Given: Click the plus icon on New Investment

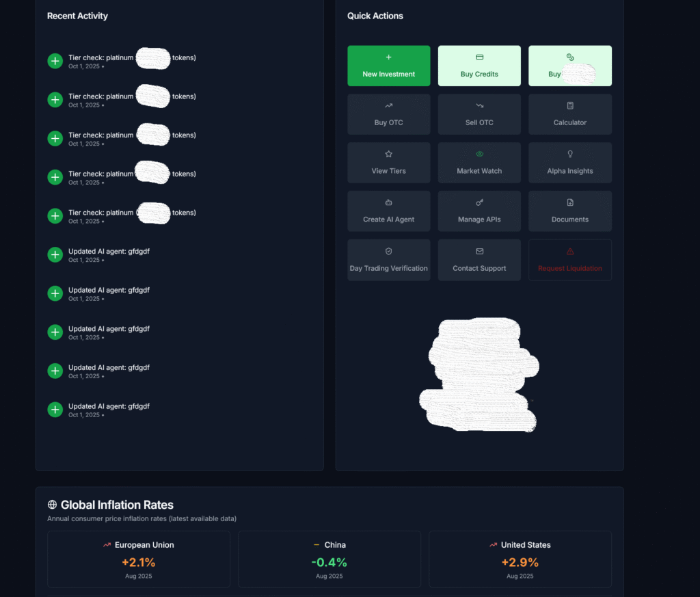Looking at the screenshot, I should click(x=388, y=57).
